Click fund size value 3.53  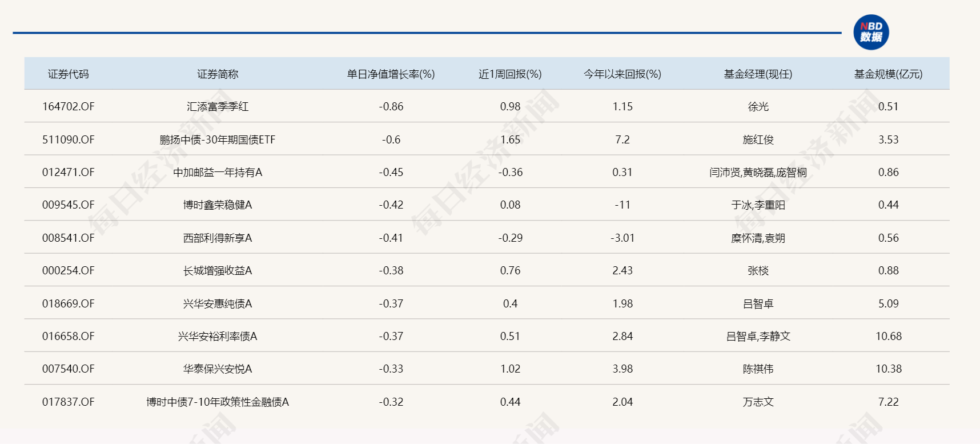point(889,139)
